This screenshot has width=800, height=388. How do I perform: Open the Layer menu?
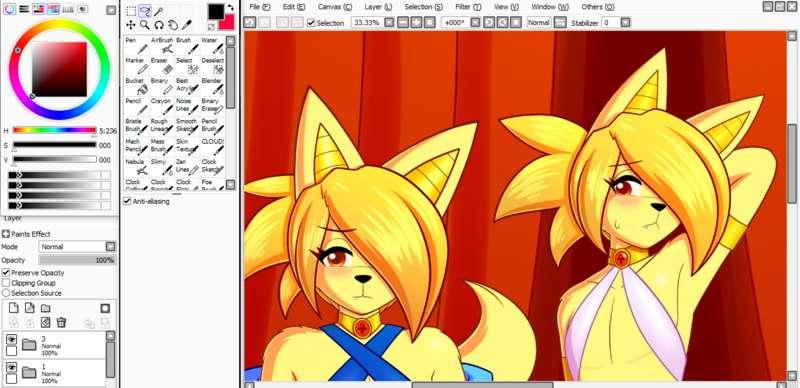coord(378,7)
